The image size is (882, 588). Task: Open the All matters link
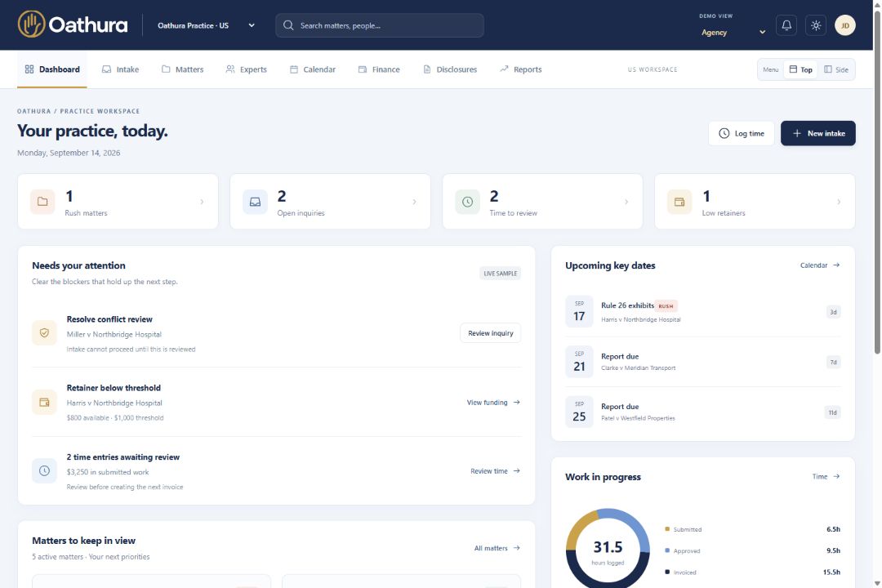click(x=497, y=548)
